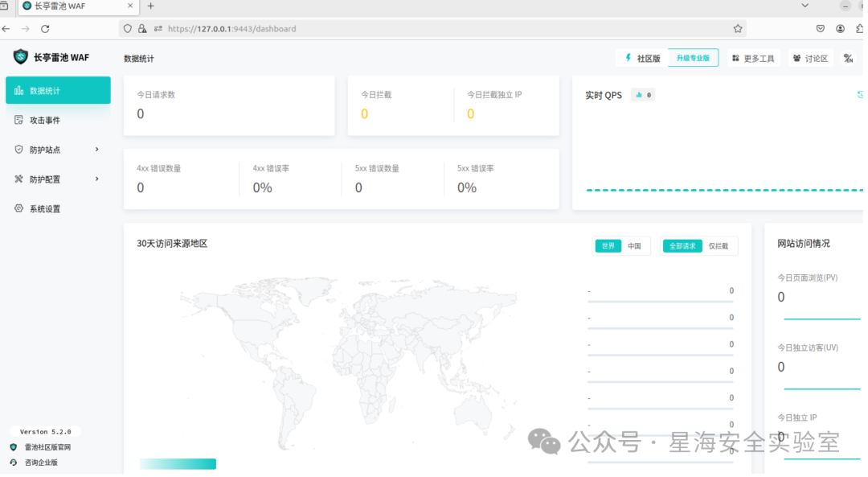Open the list all tabs dropdown
868x477 pixels.
pyautogui.click(x=805, y=6)
